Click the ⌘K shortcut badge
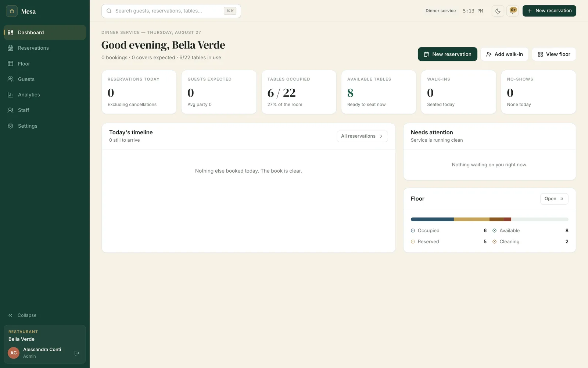The width and height of the screenshot is (588, 368). click(x=230, y=11)
